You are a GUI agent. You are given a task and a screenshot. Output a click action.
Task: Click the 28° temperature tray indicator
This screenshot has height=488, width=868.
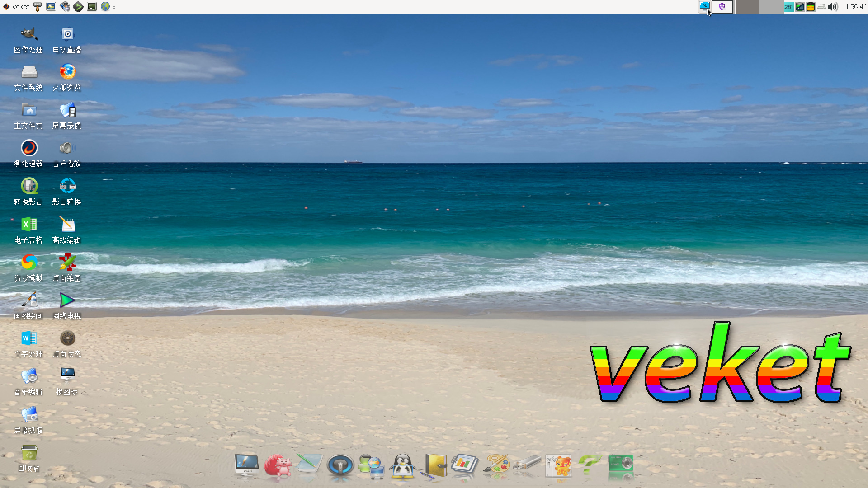coord(788,7)
